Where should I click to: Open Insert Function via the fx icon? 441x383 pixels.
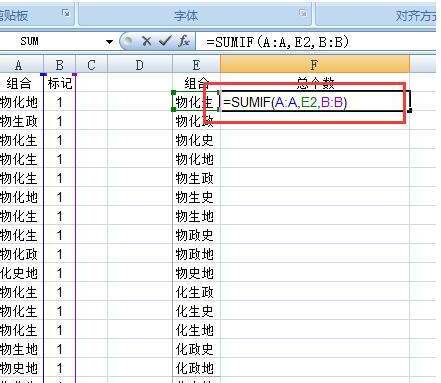pos(184,41)
